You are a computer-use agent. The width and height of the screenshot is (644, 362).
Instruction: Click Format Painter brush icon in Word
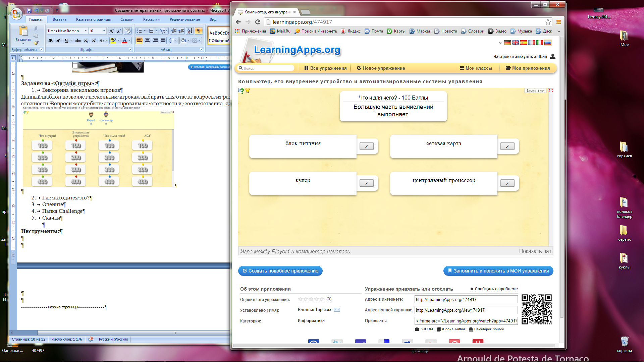point(36,43)
